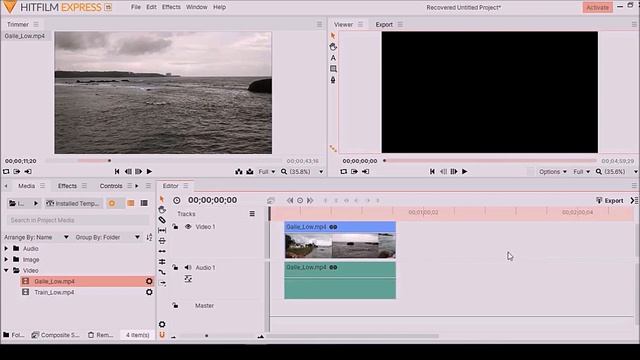
Task: Select the hand tool in Viewer toolbar
Action: click(x=333, y=47)
